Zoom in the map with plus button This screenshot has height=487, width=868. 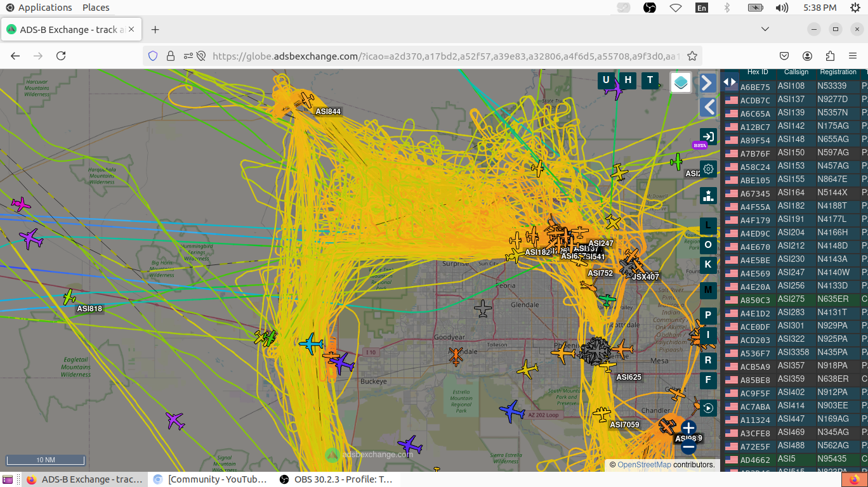(688, 428)
